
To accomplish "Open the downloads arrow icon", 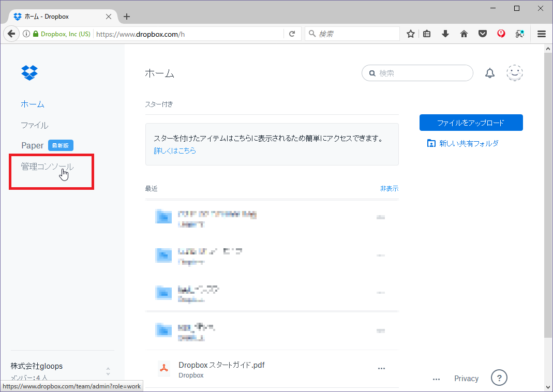I will click(x=445, y=34).
